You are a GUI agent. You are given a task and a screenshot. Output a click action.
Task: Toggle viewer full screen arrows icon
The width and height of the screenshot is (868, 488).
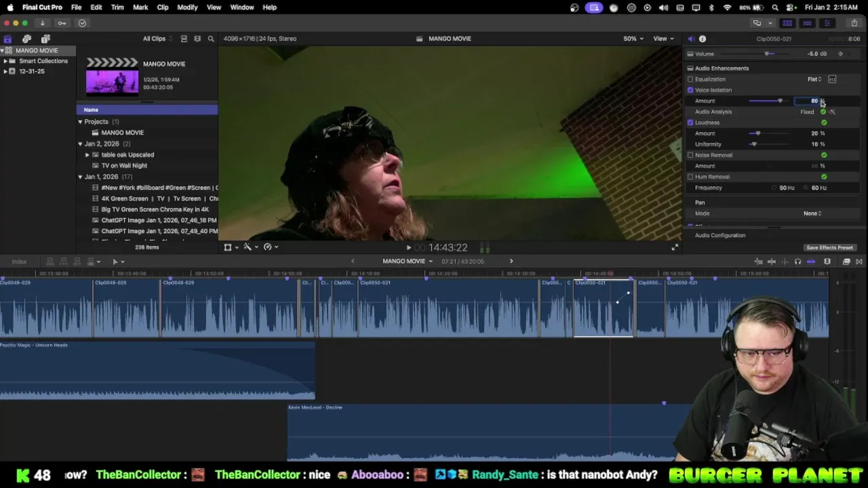[674, 247]
